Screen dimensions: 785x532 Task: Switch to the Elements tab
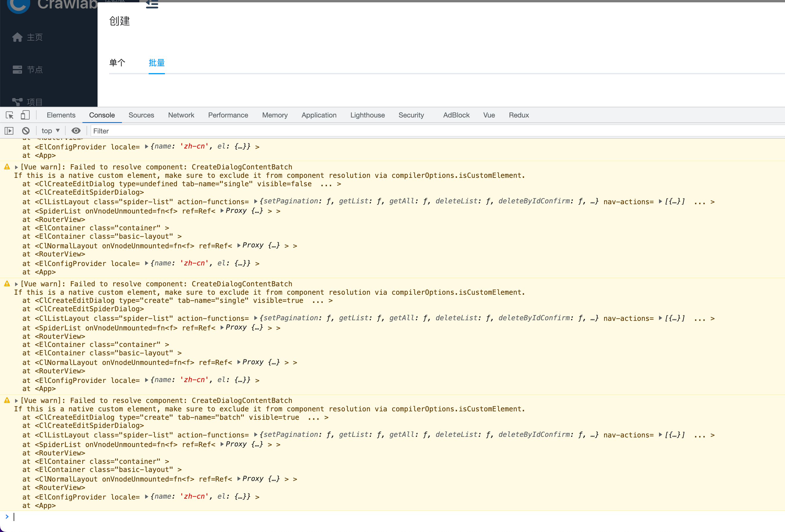tap(61, 115)
